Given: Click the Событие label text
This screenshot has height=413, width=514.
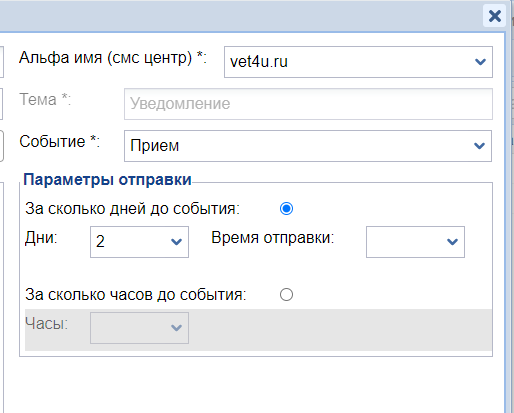Looking at the screenshot, I should pos(60,141).
